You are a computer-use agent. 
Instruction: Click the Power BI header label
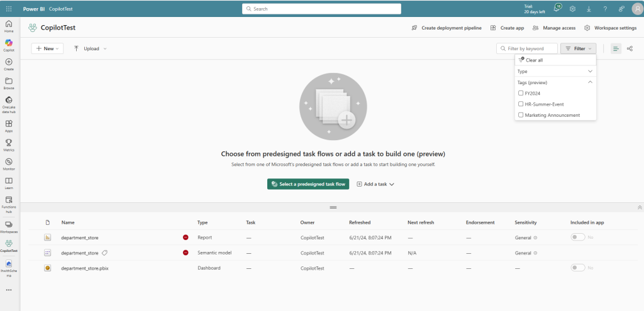click(34, 9)
